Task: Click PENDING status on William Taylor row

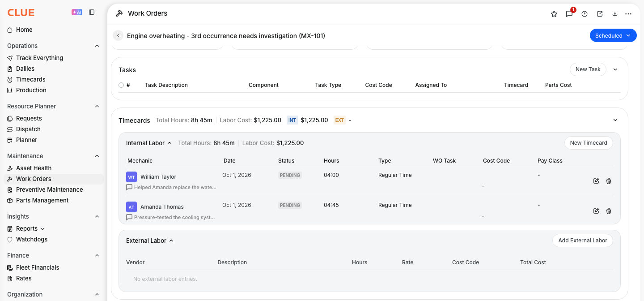Action: [x=290, y=175]
